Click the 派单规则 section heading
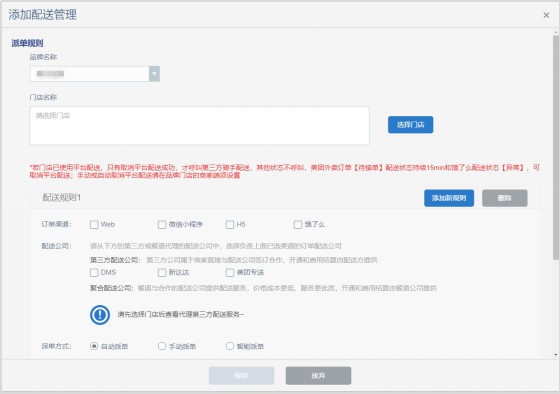 [27, 43]
